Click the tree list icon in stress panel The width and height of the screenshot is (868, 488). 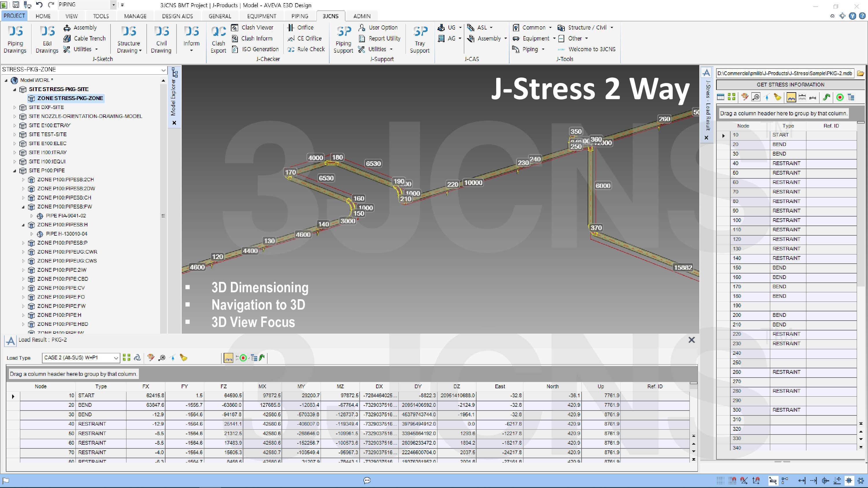pos(851,97)
